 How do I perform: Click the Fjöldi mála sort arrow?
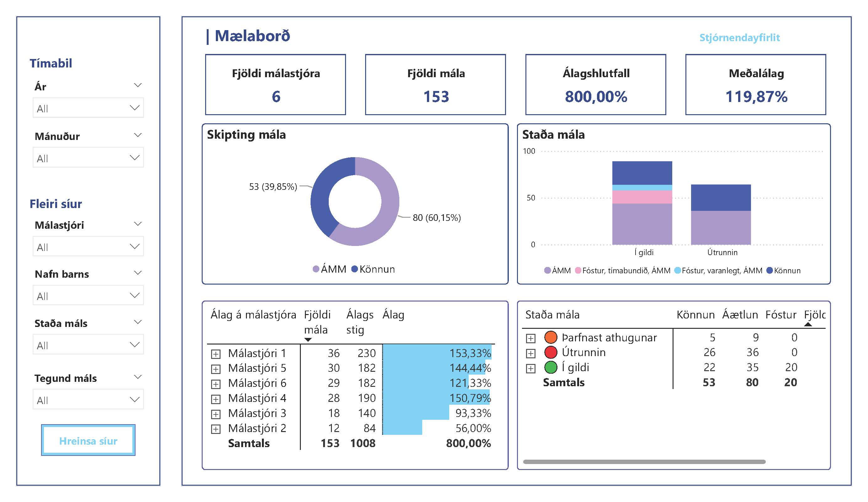click(308, 340)
